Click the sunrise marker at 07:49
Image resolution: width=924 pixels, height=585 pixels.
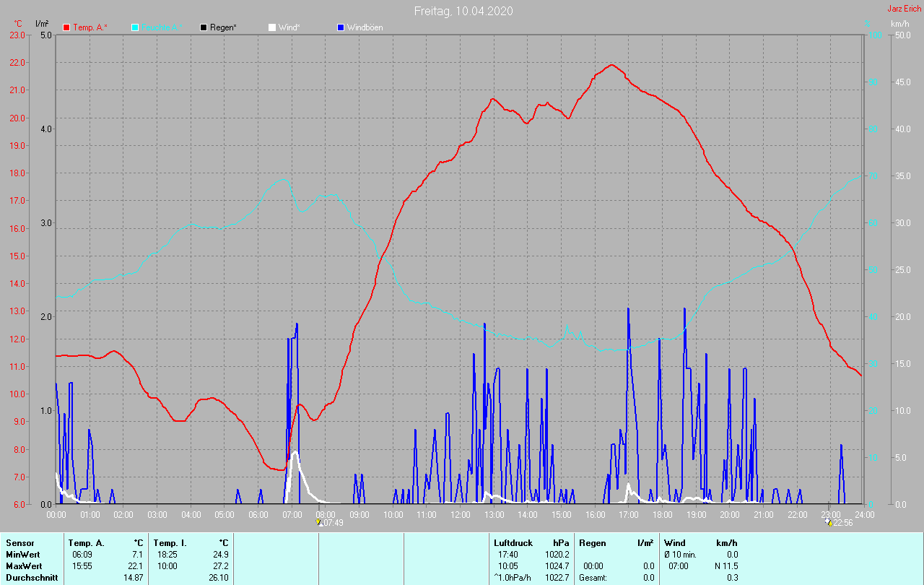tap(319, 522)
